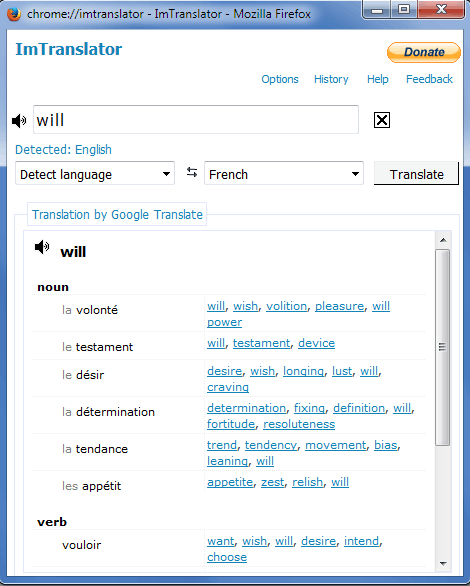
Task: Click the Firefox icon in title bar
Action: pos(14,14)
